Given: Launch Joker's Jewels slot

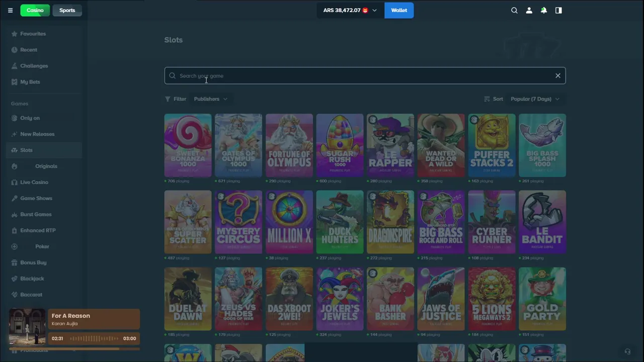Looking at the screenshot, I should (340, 299).
